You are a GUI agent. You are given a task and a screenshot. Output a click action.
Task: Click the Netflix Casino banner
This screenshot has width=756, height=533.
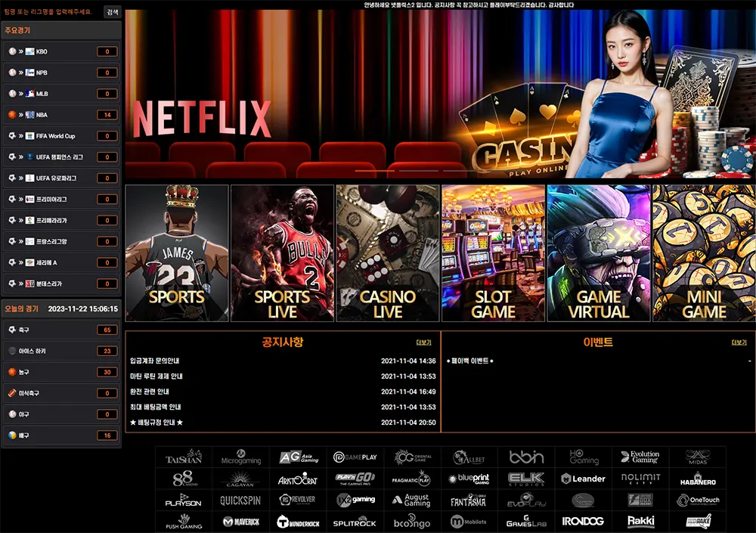tap(440, 94)
